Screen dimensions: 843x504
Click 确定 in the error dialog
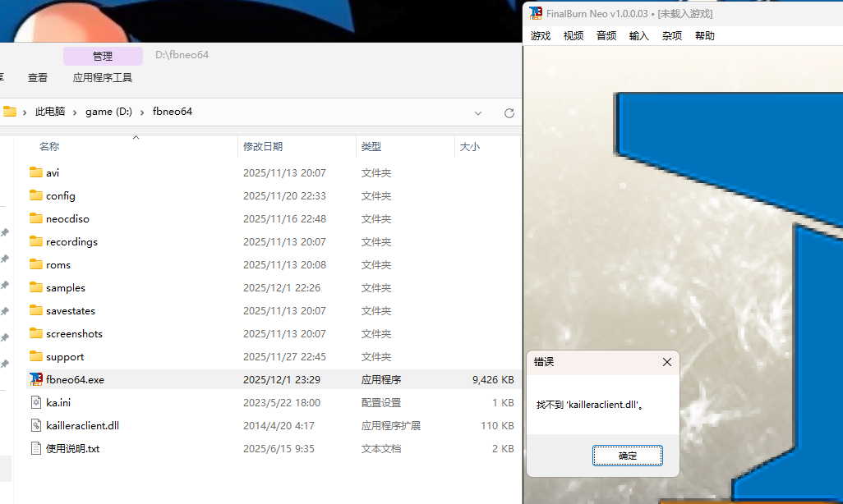point(627,455)
